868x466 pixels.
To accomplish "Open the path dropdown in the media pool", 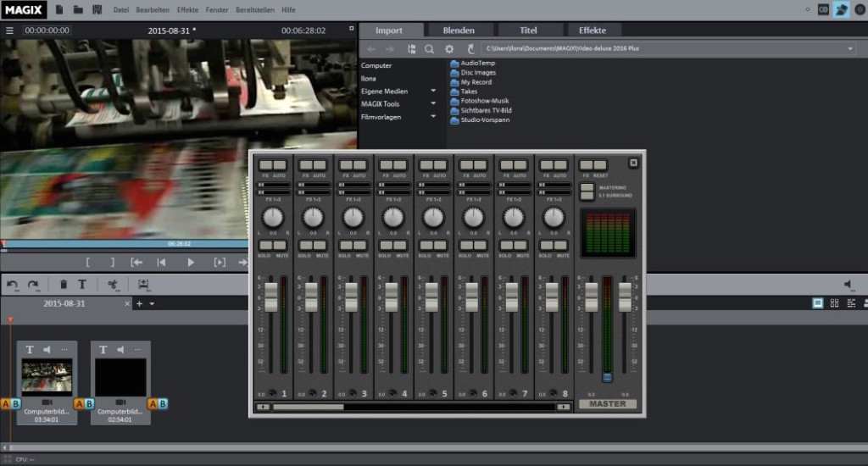I will (x=850, y=48).
